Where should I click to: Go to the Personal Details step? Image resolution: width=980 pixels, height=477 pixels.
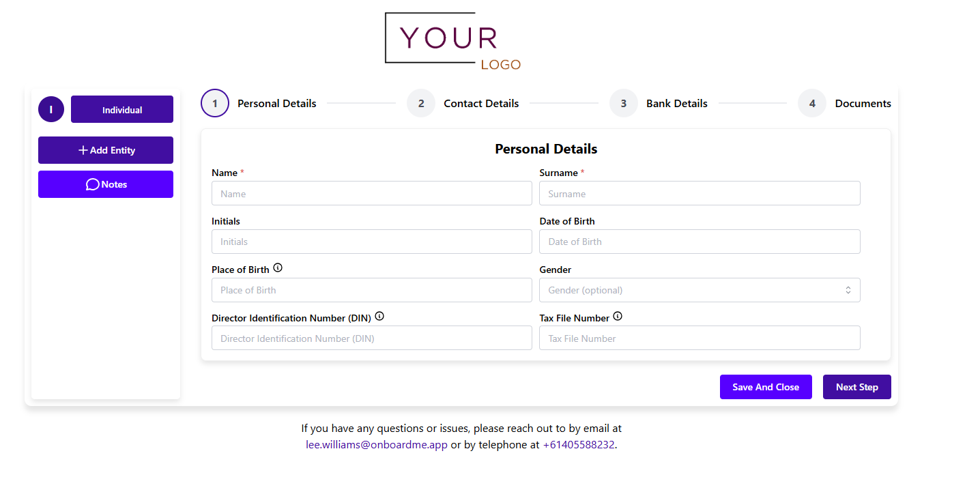pos(259,104)
